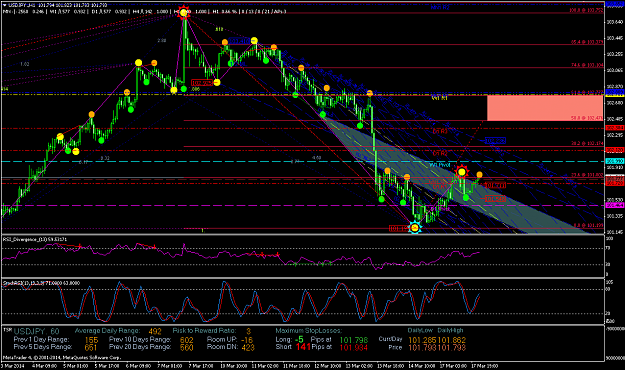Click the 3 Mar 2014 time axis label
The height and width of the screenshot is (370, 625).
coord(12,366)
